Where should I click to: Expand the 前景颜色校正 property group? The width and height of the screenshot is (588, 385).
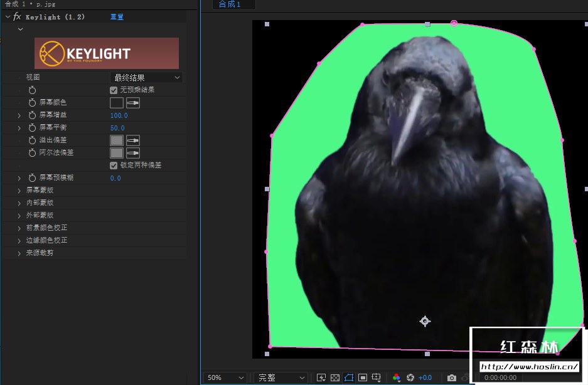[x=19, y=228]
